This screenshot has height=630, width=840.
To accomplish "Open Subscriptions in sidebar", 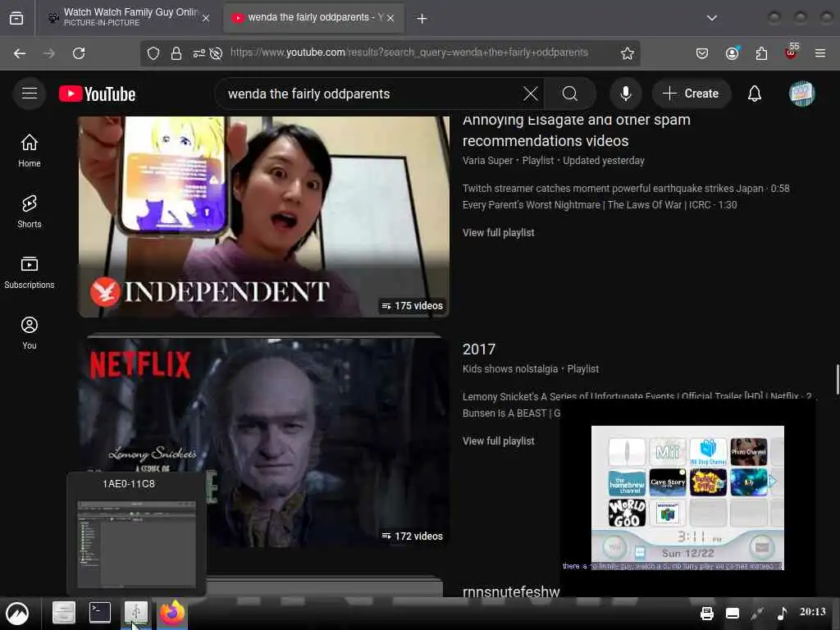I will [30, 272].
